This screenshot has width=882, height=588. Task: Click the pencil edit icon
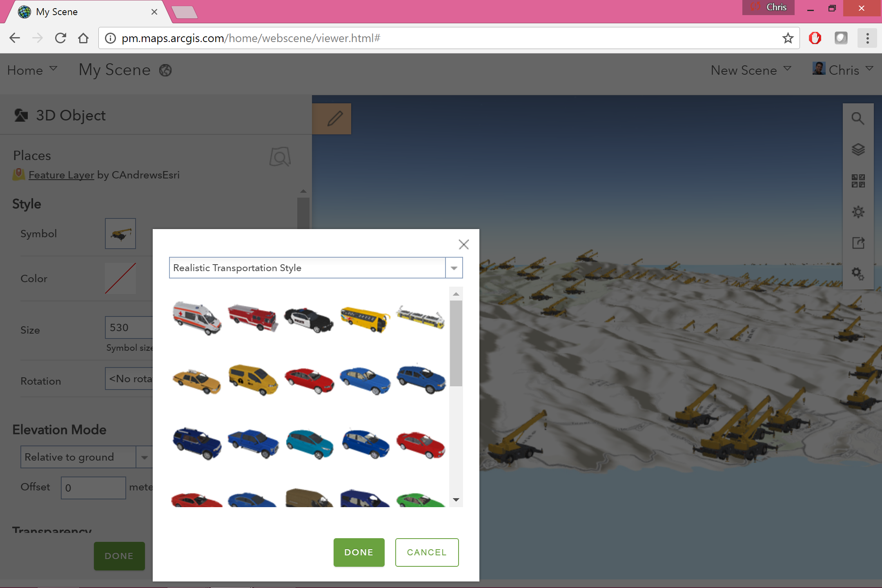(334, 119)
